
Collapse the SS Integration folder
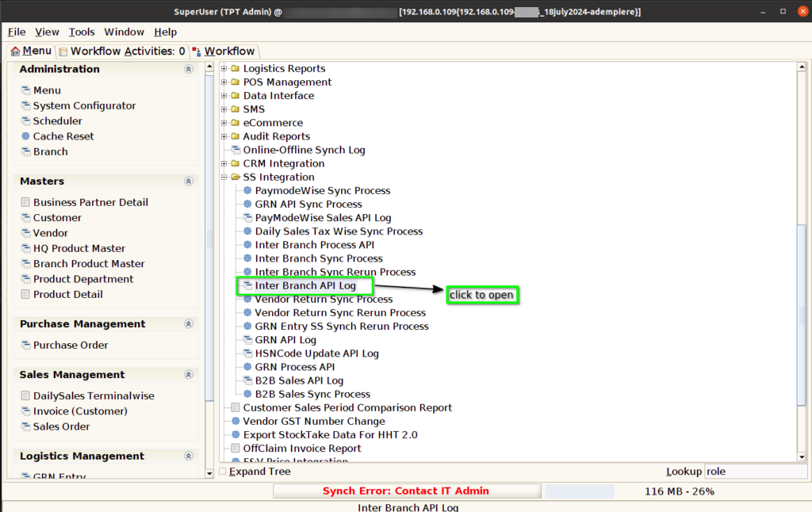(224, 177)
